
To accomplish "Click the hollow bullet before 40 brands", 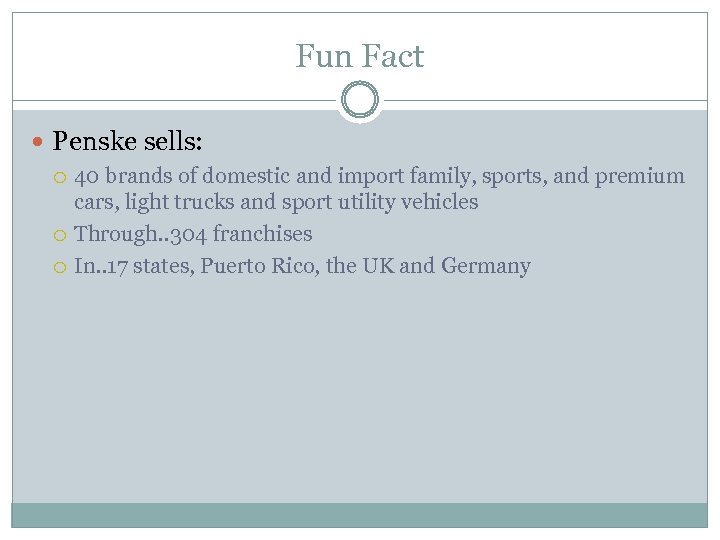I will click(x=60, y=178).
